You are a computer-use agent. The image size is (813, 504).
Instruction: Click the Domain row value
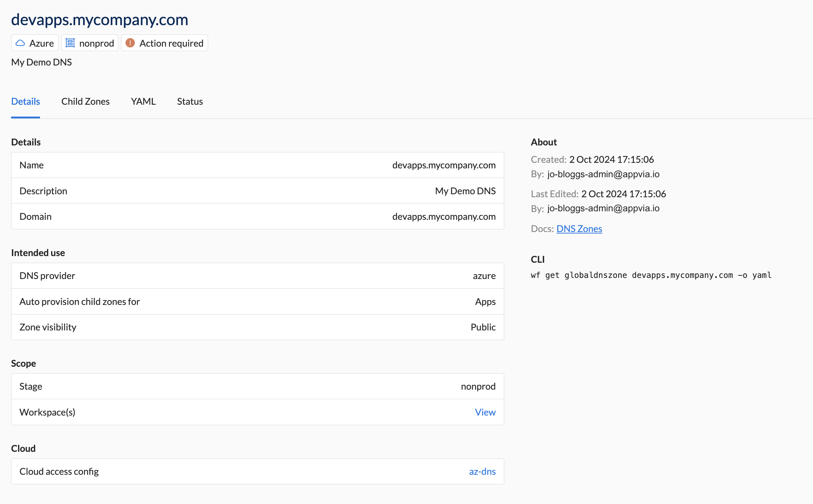pyautogui.click(x=444, y=216)
